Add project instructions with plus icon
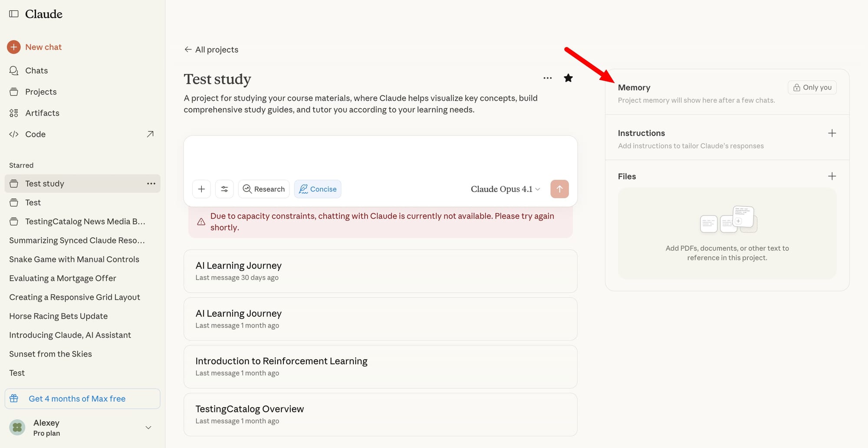Viewport: 868px width, 448px height. point(832,133)
